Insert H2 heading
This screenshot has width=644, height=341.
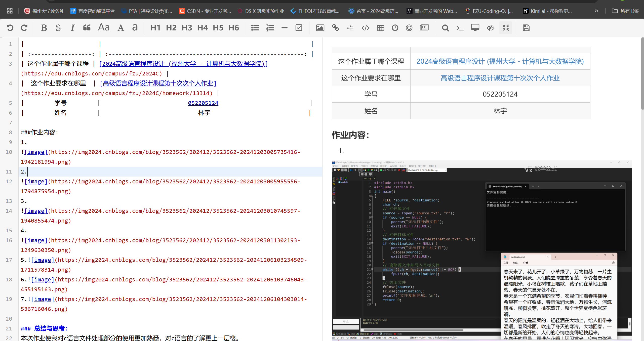point(171,28)
